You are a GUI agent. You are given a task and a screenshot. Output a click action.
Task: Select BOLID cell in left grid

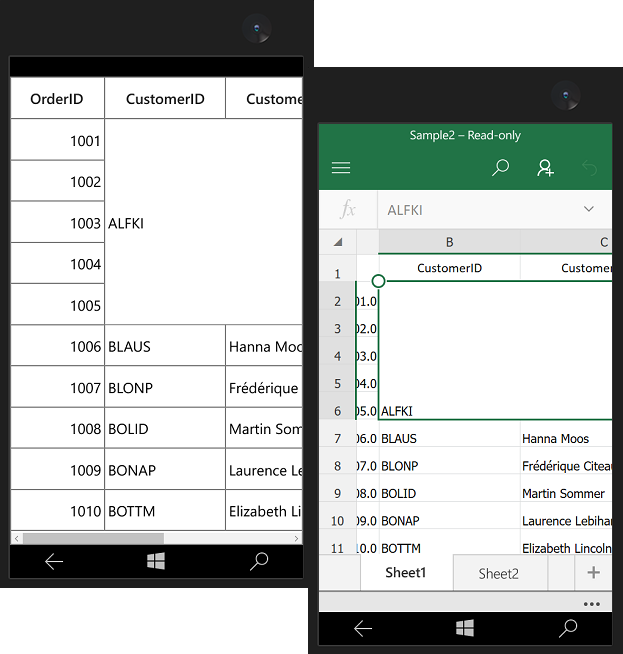point(165,428)
